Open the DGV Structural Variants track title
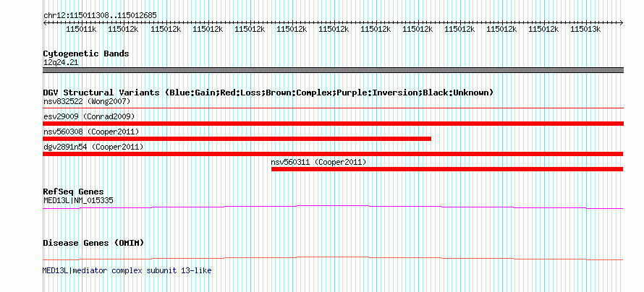This screenshot has width=644, height=292. (268, 93)
